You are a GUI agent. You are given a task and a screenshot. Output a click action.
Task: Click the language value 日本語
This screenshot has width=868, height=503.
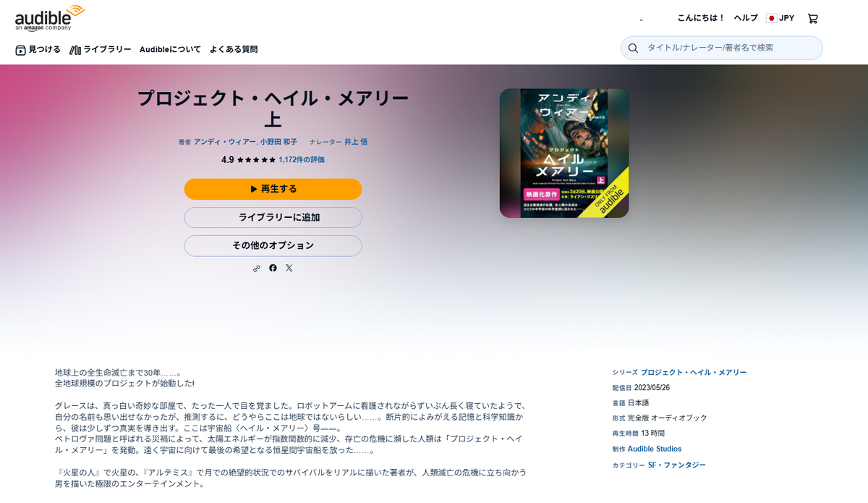(x=638, y=402)
